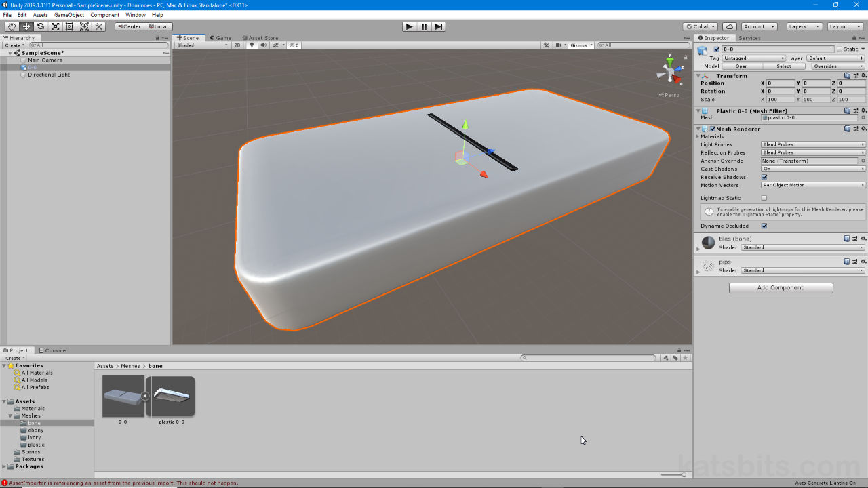Adjust the Project icon size slider
This screenshot has width=868, height=488.
(674, 474)
